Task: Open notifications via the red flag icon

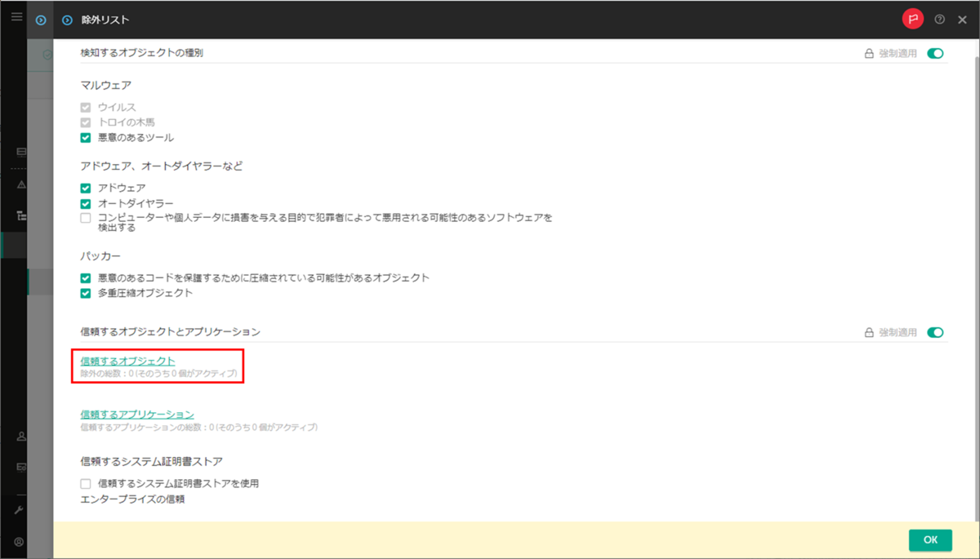Action: click(913, 18)
